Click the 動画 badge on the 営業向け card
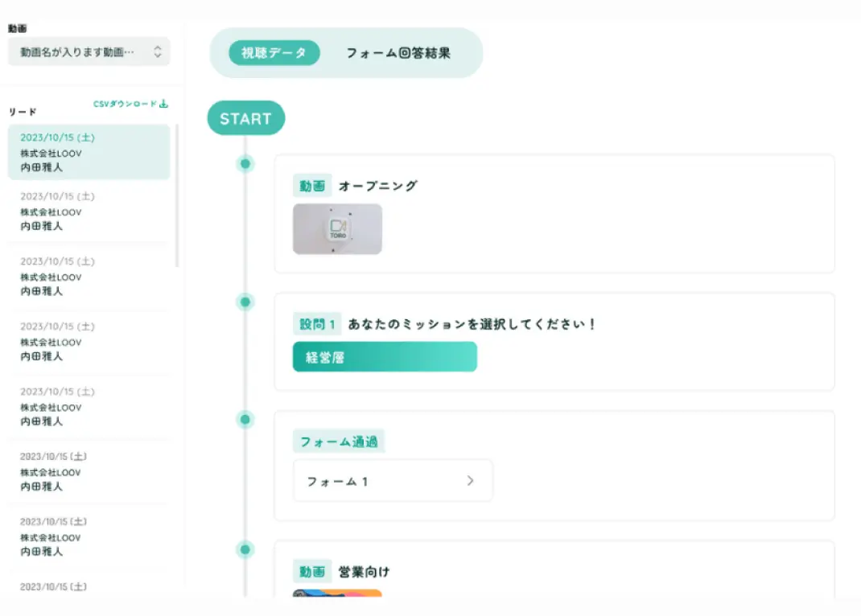Screen dimensions: 861x616 [x=312, y=571]
